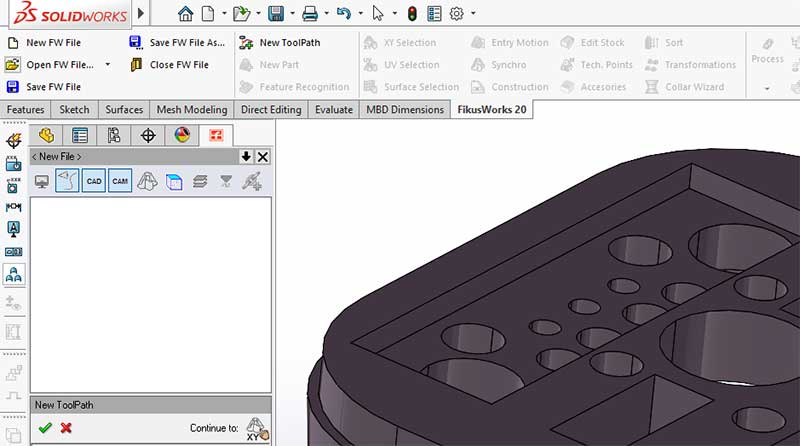
Task: Click the SolidWorks home icon
Action: coord(185,14)
